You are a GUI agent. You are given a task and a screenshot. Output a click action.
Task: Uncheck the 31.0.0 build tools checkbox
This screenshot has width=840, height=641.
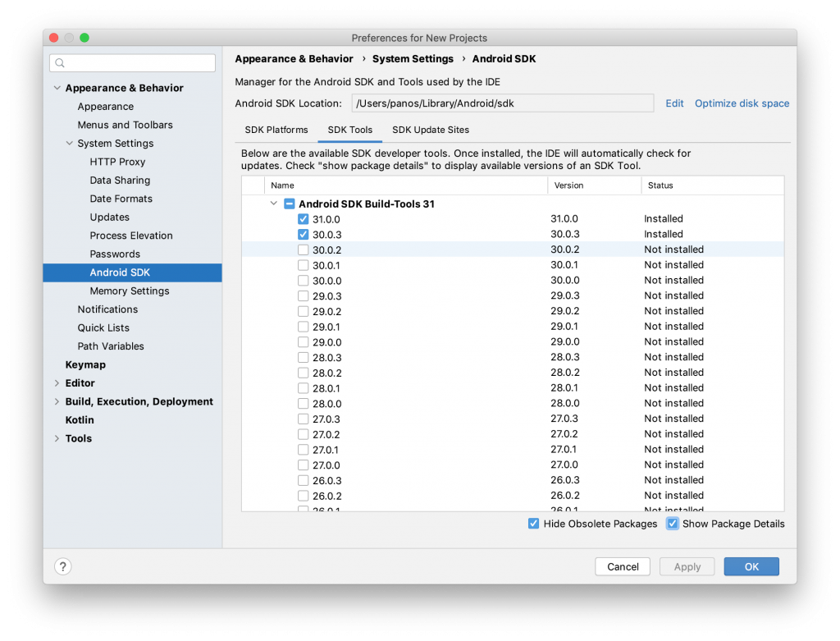pyautogui.click(x=304, y=219)
